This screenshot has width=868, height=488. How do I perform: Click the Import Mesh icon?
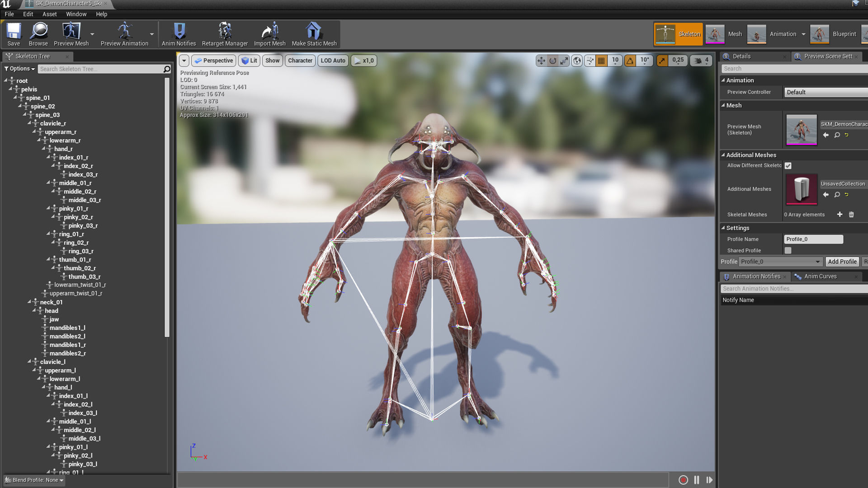coord(270,34)
